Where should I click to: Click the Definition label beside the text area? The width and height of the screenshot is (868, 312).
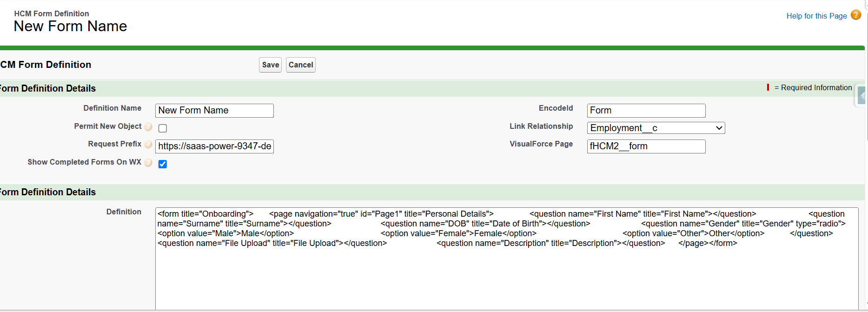124,212
